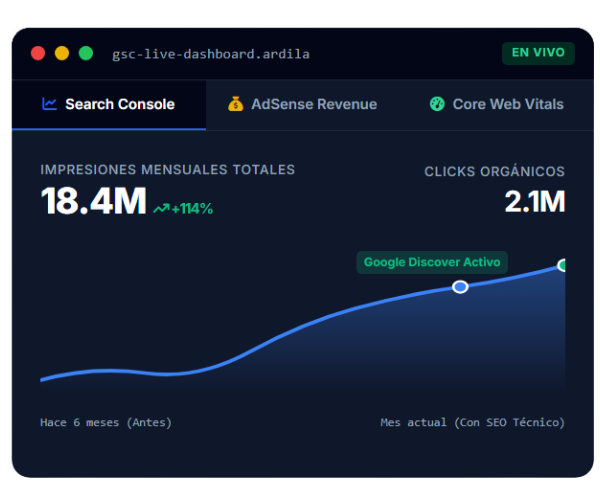Click the yellow minimize window dot

click(x=62, y=53)
